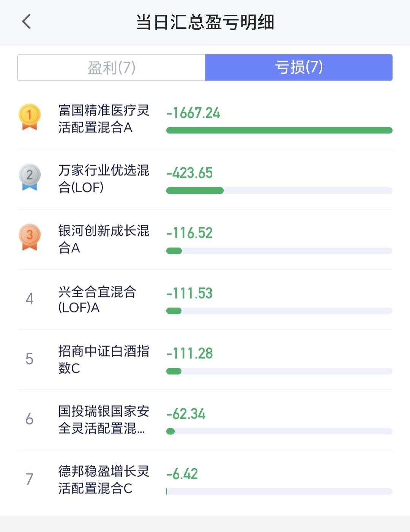Click the -1667.24 loss amount
Viewport: 410px width, 532px height.
click(193, 113)
